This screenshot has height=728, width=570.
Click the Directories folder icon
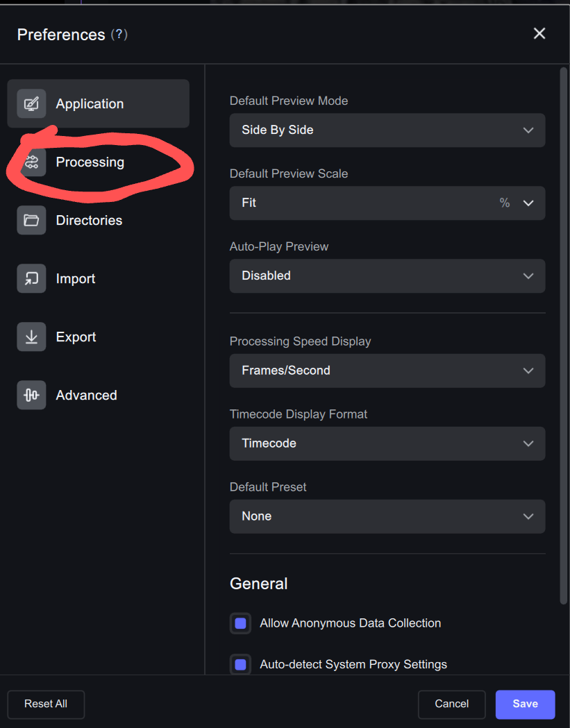pyautogui.click(x=31, y=220)
